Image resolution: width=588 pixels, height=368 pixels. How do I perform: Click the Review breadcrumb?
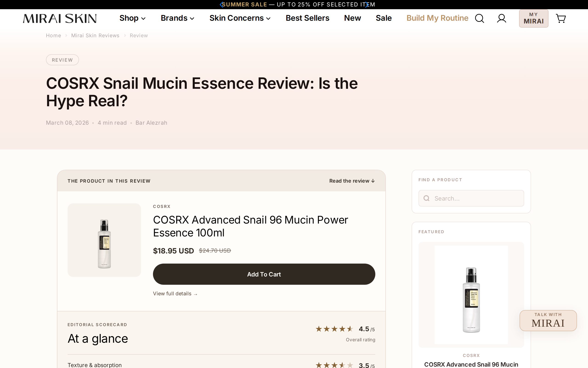[x=139, y=35]
